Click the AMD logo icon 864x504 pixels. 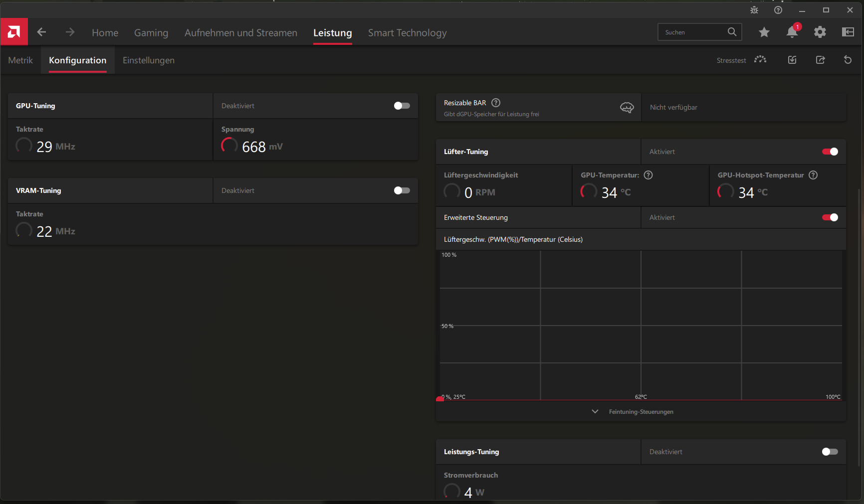click(14, 32)
